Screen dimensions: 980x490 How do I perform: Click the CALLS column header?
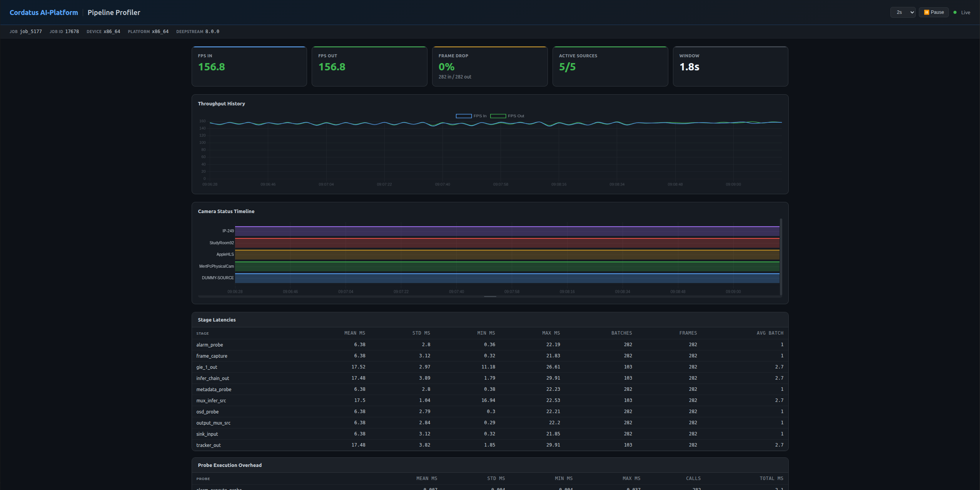pos(693,478)
